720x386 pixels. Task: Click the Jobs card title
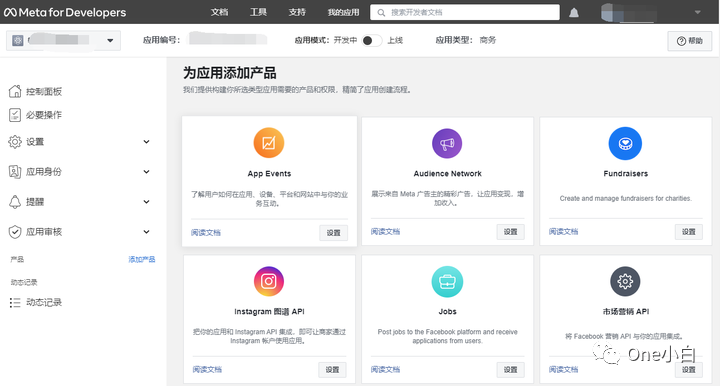[447, 311]
